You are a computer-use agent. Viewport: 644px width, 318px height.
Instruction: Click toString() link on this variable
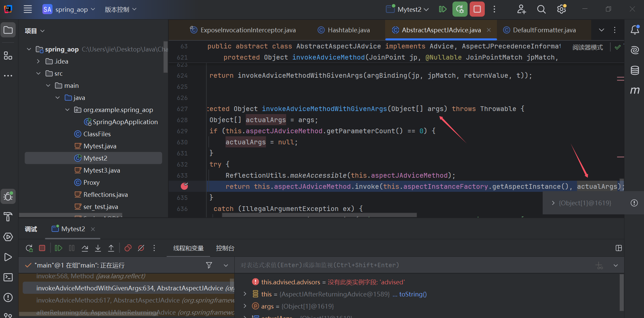click(x=413, y=294)
